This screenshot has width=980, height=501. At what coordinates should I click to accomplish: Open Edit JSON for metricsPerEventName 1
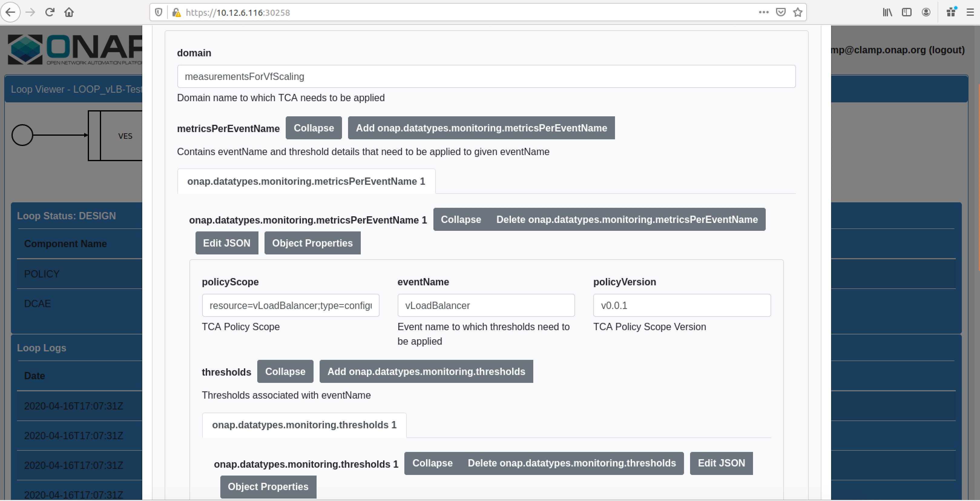[227, 243]
